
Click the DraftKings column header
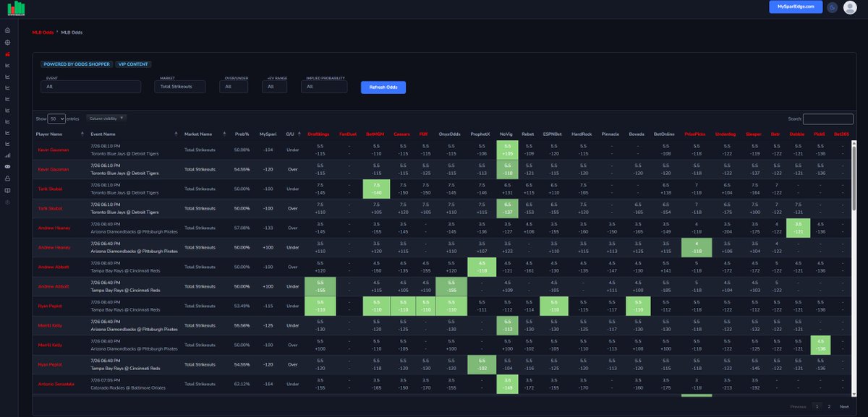pos(319,134)
